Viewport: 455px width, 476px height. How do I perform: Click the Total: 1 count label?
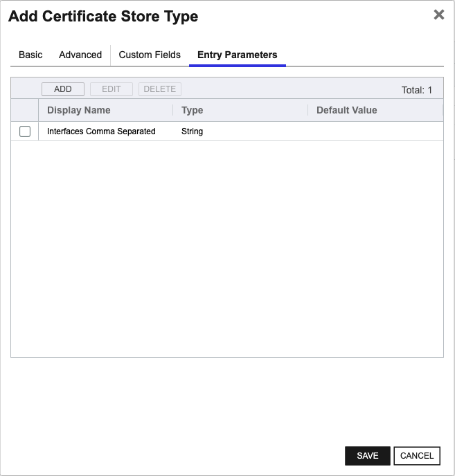pos(417,90)
